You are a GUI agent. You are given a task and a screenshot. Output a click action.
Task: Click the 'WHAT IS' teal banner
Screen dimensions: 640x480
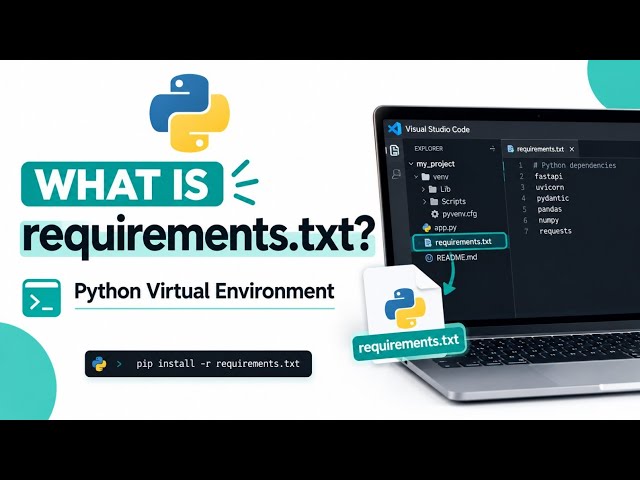(122, 184)
